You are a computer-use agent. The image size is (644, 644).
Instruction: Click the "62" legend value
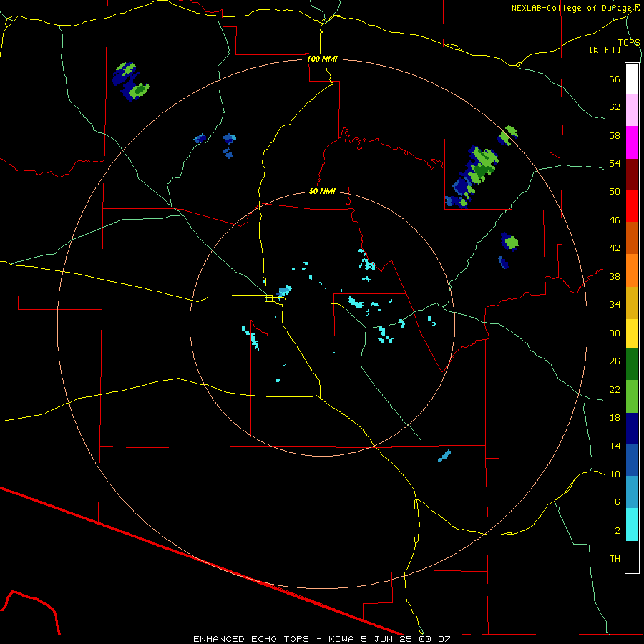(615, 107)
